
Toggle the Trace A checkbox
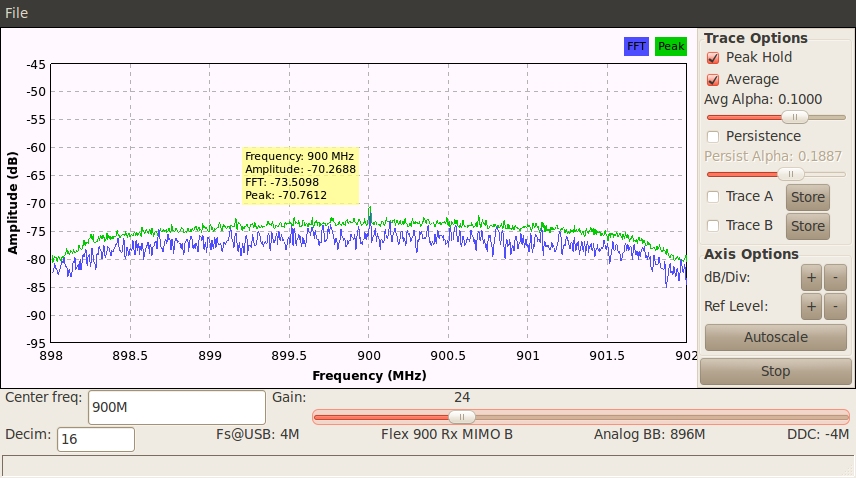tap(714, 197)
